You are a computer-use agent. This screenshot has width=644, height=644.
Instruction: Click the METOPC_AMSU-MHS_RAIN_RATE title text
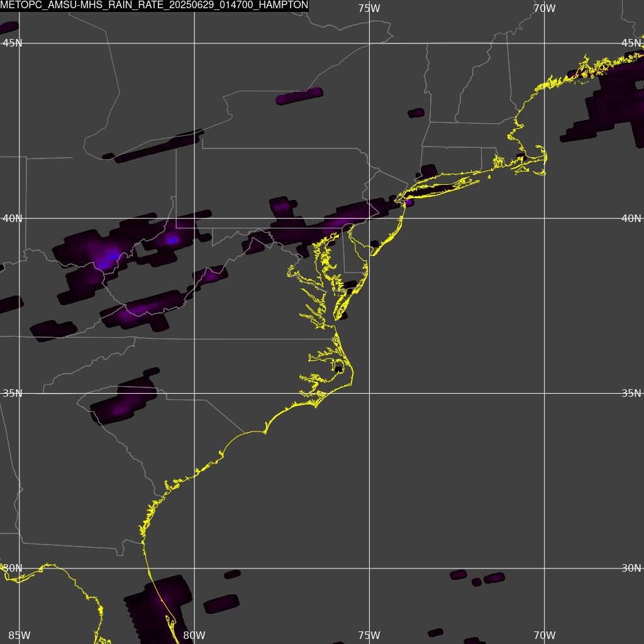154,5
